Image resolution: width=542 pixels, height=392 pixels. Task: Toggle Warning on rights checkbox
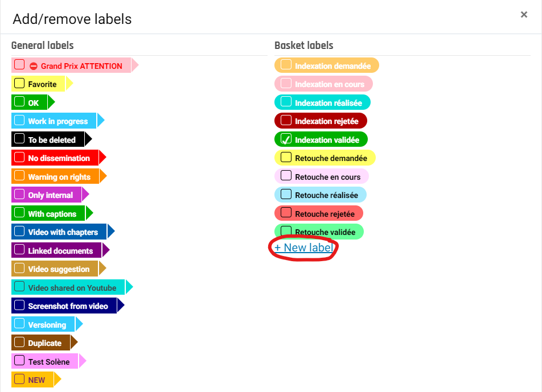[19, 176]
